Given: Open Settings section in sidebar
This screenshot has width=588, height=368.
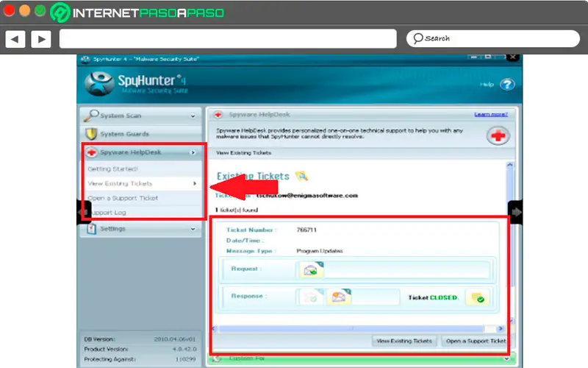Looking at the screenshot, I should tap(140, 229).
